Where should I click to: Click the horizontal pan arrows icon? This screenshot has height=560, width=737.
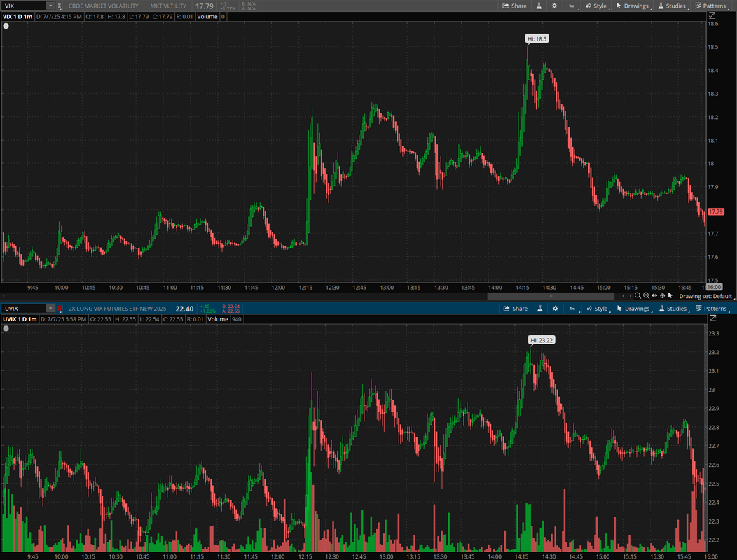tap(654, 295)
